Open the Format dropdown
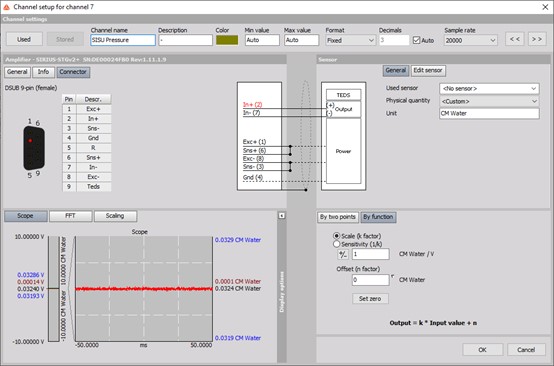Screen dimensions: 554x366 pos(350,40)
